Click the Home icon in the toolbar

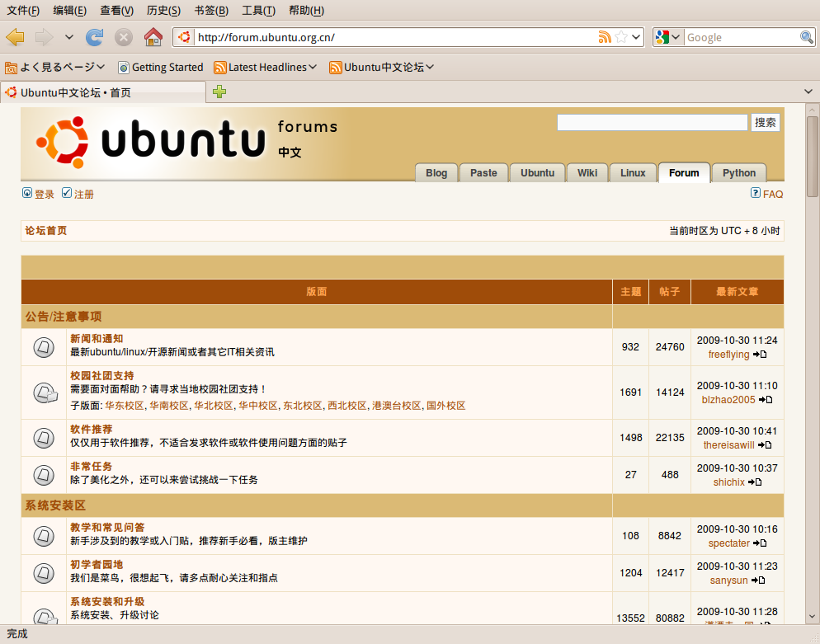click(153, 37)
